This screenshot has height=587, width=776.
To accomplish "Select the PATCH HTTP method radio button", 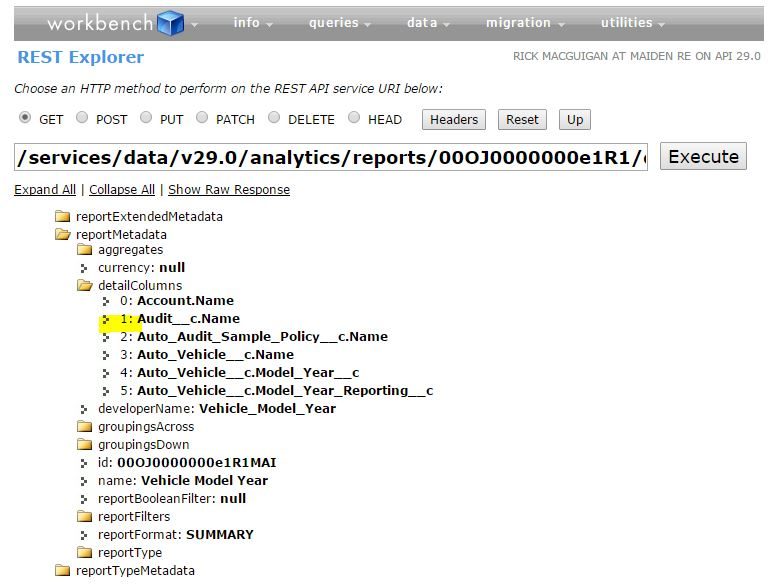I will coord(202,118).
